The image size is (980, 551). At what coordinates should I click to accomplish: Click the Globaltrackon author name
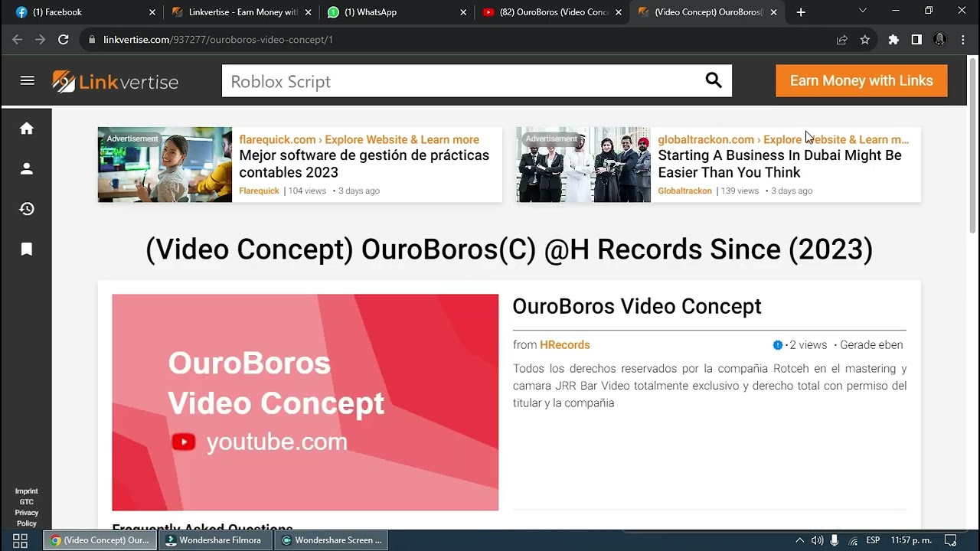(684, 191)
